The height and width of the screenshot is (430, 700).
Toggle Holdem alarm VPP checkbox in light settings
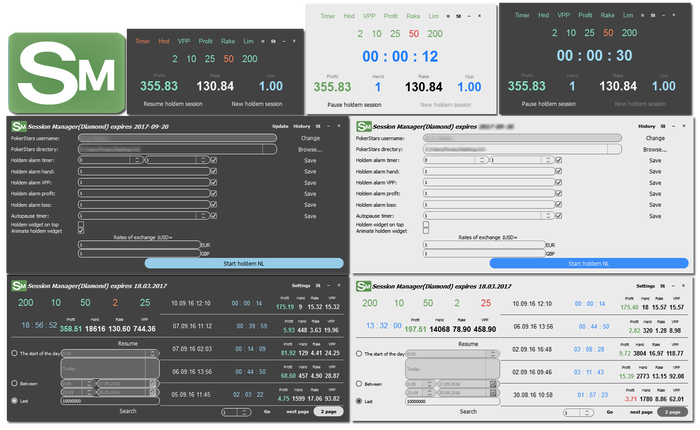click(x=558, y=182)
